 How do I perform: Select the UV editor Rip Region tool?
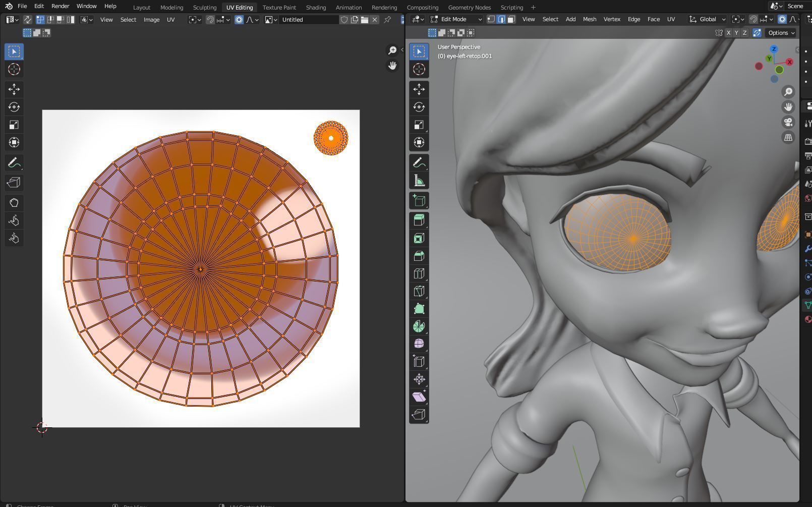(14, 183)
